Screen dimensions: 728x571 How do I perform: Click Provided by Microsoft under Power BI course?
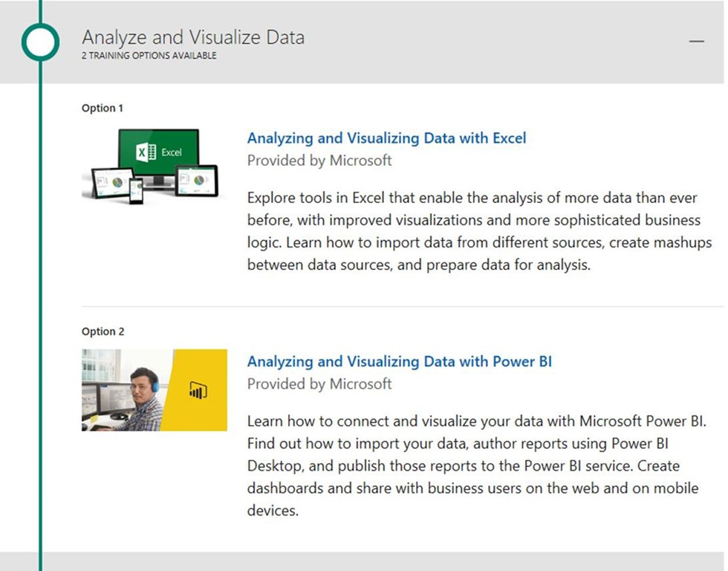pos(319,384)
